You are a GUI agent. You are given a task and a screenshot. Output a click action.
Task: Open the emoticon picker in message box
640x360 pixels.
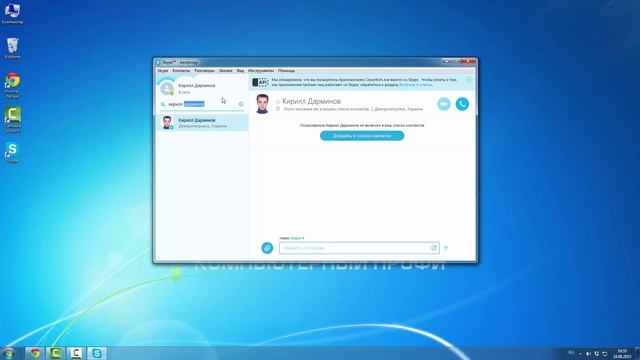point(433,248)
